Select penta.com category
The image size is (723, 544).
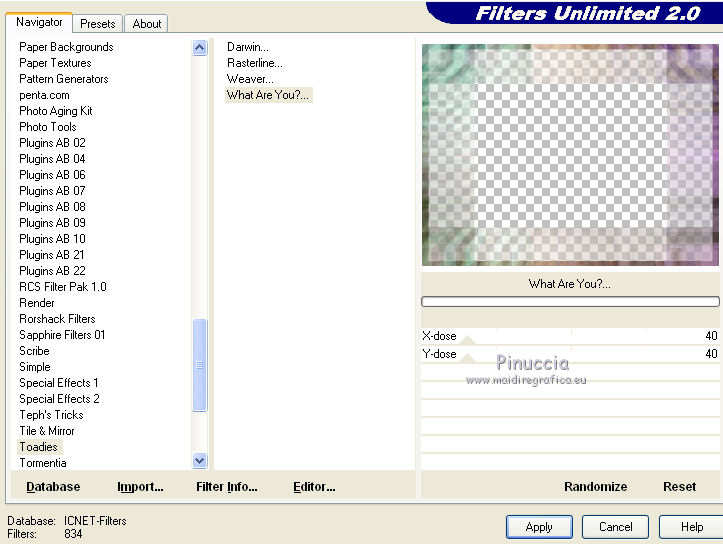[44, 95]
